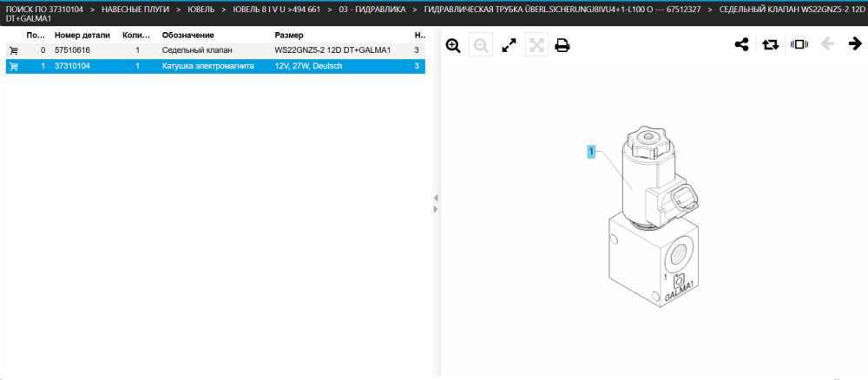The image size is (868, 380).
Task: Click the panel layout toggle icon
Action: point(799,44)
